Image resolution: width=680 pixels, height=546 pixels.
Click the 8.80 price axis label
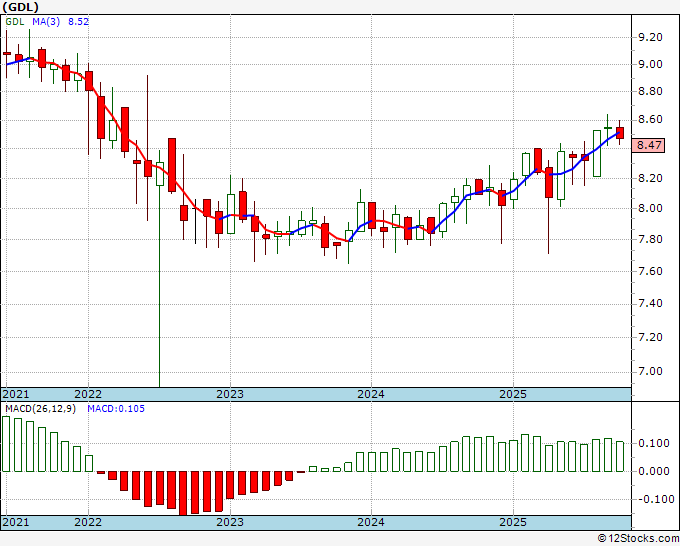(x=650, y=92)
